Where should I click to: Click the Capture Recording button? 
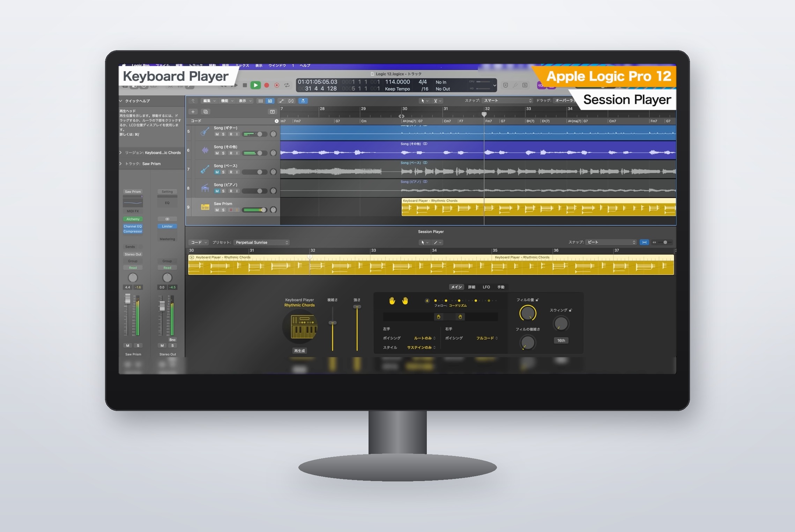tap(277, 85)
